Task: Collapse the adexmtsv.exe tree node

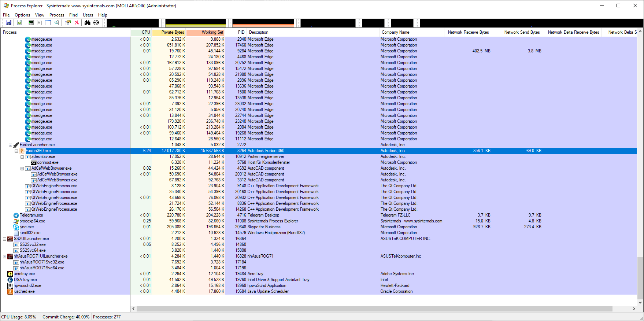Action: (22, 157)
